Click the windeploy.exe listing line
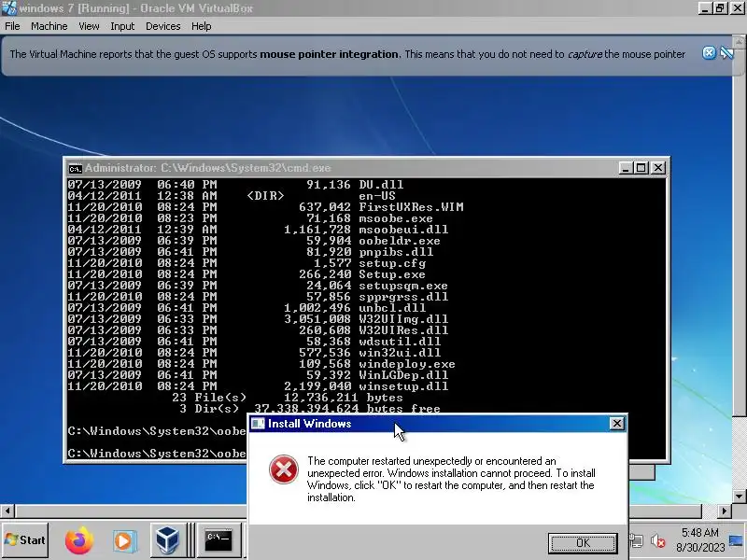747x560 pixels. point(261,364)
